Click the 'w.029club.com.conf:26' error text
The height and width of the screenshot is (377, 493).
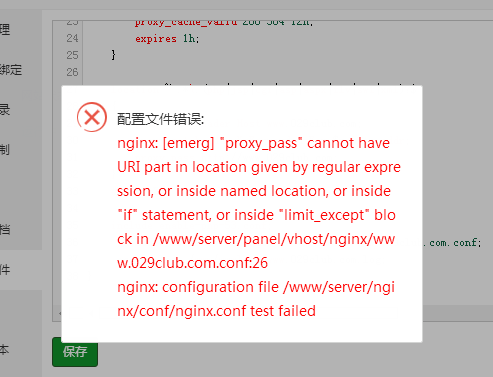tap(192, 263)
